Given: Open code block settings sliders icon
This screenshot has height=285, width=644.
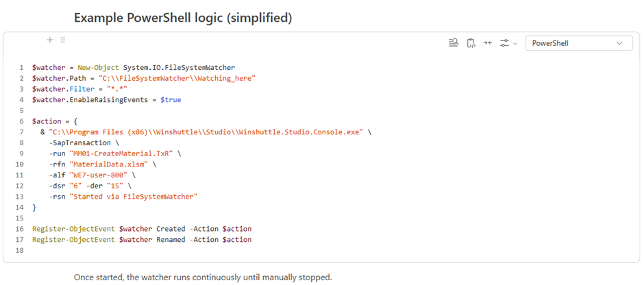Looking at the screenshot, I should tap(504, 43).
